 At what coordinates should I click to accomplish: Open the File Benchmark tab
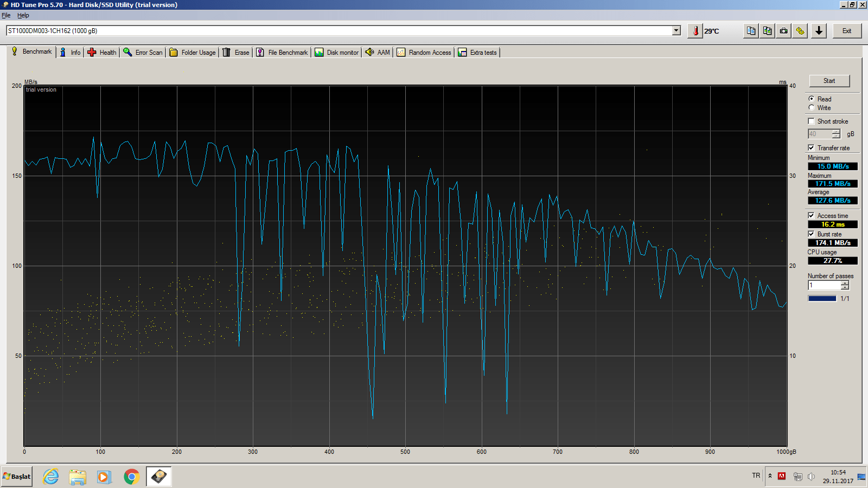click(x=282, y=53)
